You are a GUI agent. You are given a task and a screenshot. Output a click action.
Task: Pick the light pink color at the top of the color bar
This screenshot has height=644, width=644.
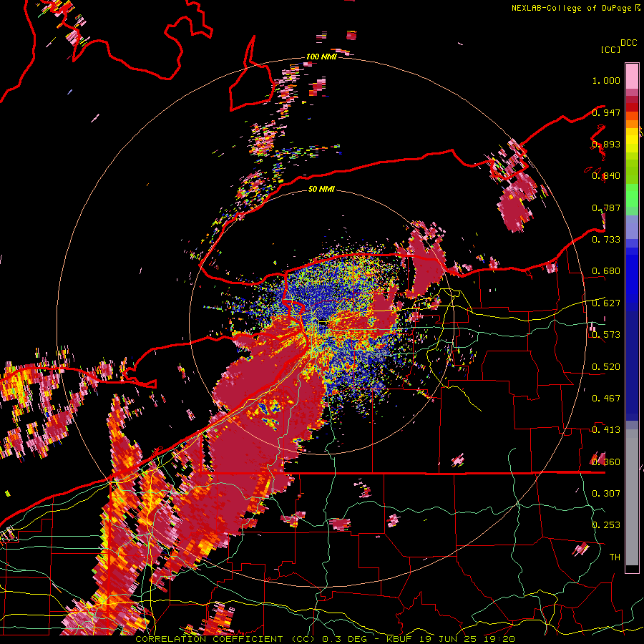click(632, 76)
